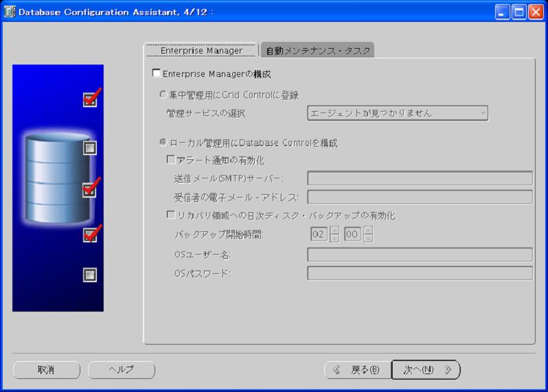Click the 送信メール(SMTP)サーバー input field
The image size is (548, 392).
[419, 179]
